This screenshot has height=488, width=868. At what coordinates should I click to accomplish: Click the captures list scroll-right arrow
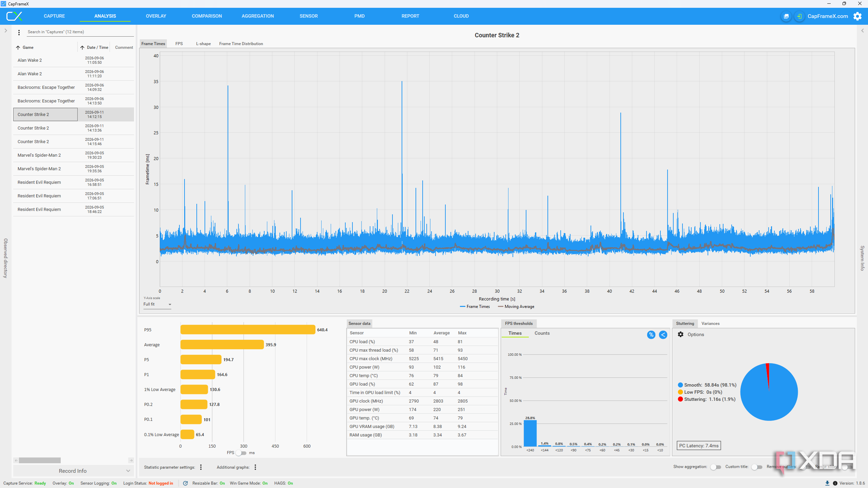point(131,461)
